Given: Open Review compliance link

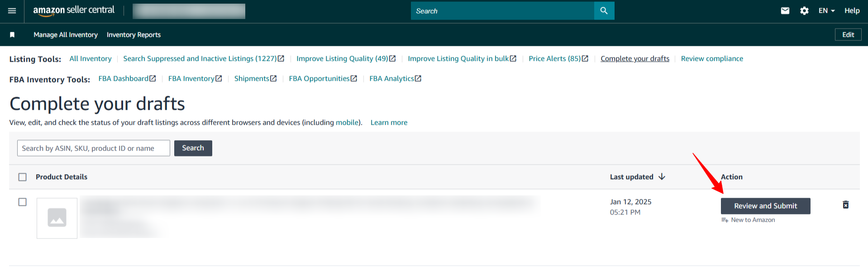Looking at the screenshot, I should pos(712,58).
